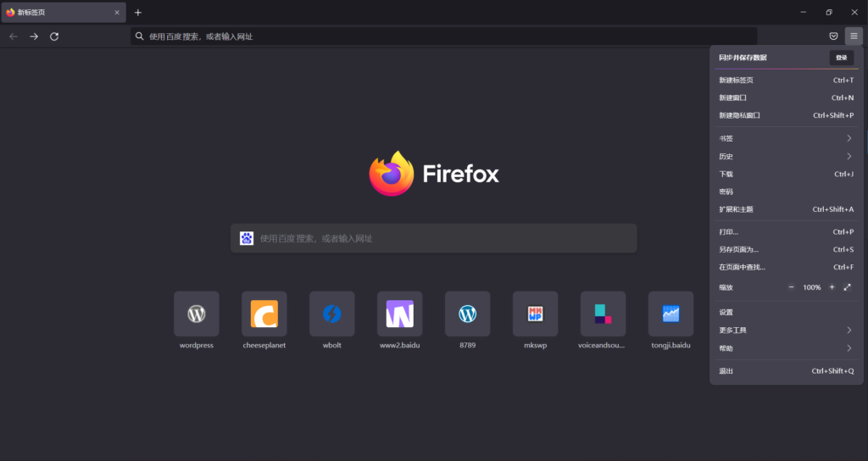The image size is (868, 461).
Task: Focus the center page search box
Action: 433,238
